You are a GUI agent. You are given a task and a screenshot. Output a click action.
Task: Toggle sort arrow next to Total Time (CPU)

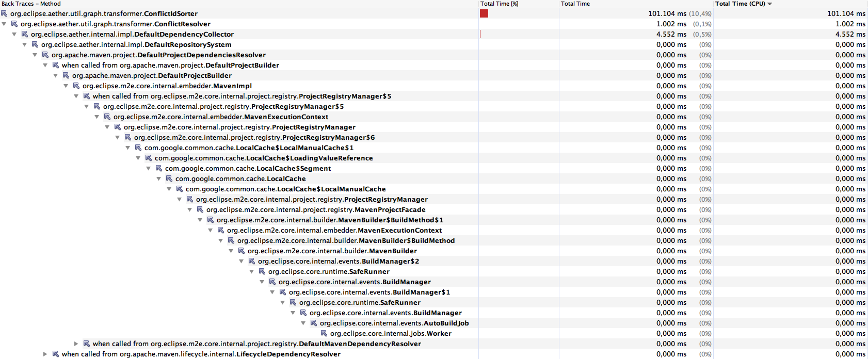[x=770, y=4]
